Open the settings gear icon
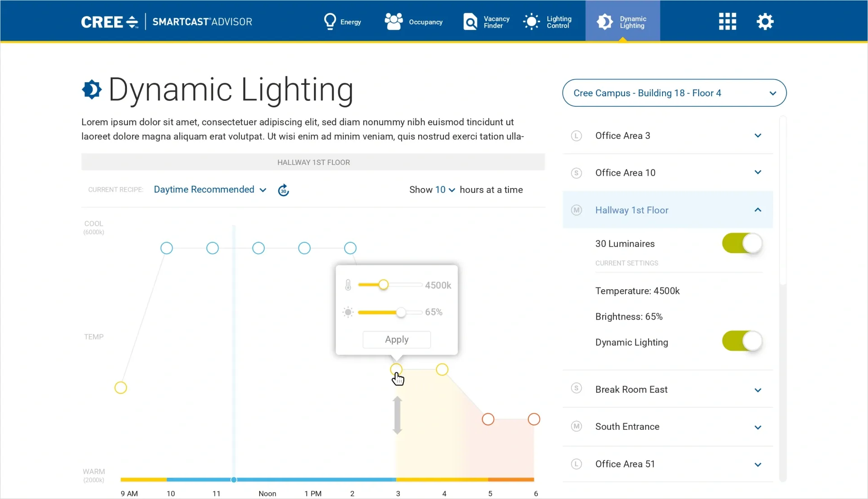868x499 pixels. pos(765,21)
